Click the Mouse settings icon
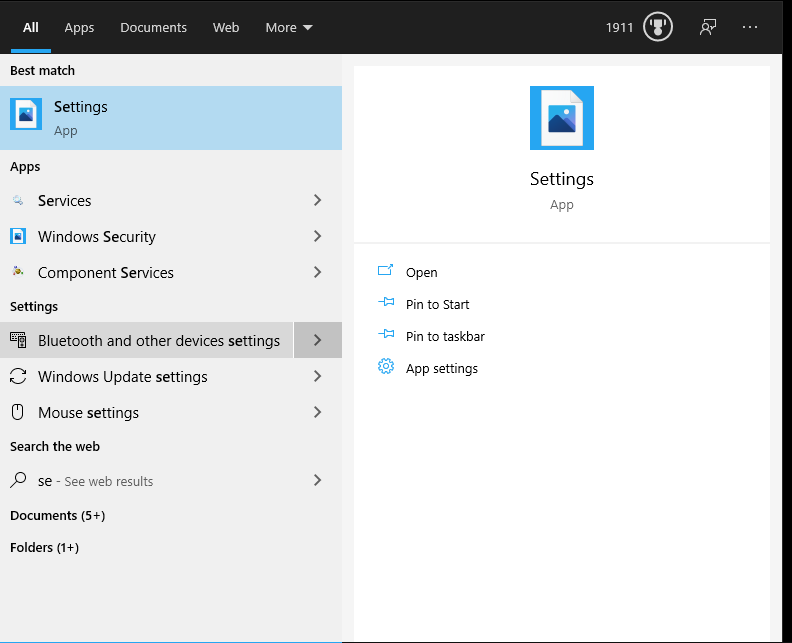This screenshot has height=643, width=792. pos(18,413)
